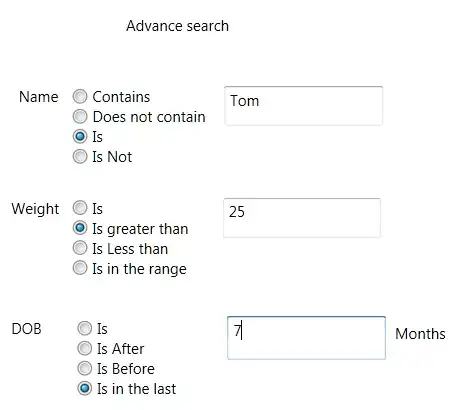Viewport: 459px width, 410px height.
Task: Choose Is in the range for Weight
Action: point(80,268)
